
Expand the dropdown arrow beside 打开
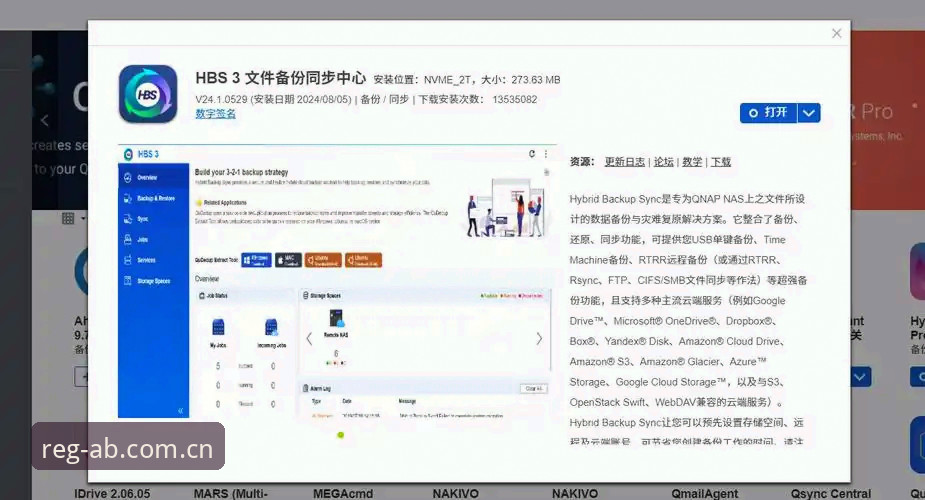coord(809,113)
